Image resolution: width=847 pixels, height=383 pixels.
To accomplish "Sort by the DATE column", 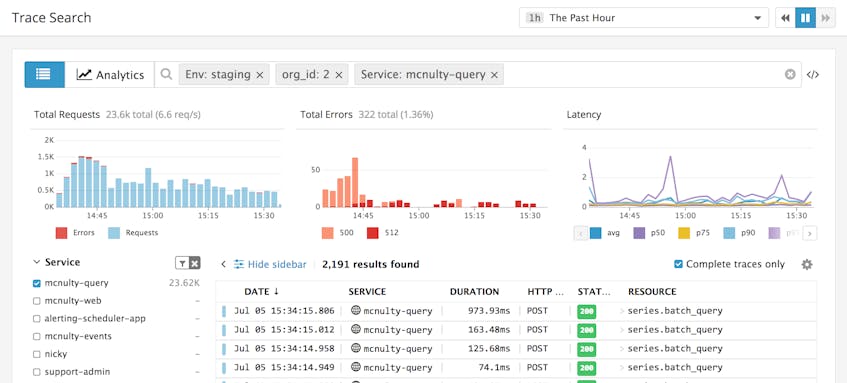I will tap(261, 291).
